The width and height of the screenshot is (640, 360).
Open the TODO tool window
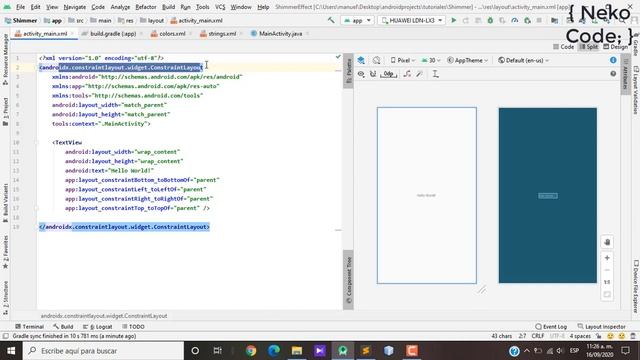coord(133,327)
